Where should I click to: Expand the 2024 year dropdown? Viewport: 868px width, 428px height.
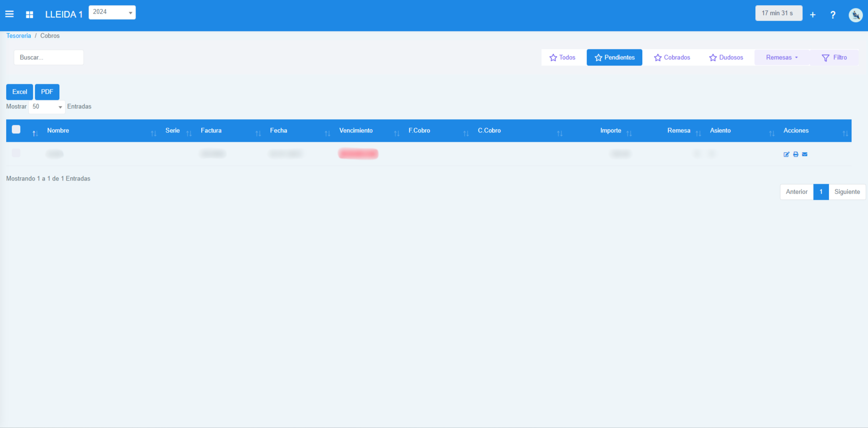(x=112, y=12)
